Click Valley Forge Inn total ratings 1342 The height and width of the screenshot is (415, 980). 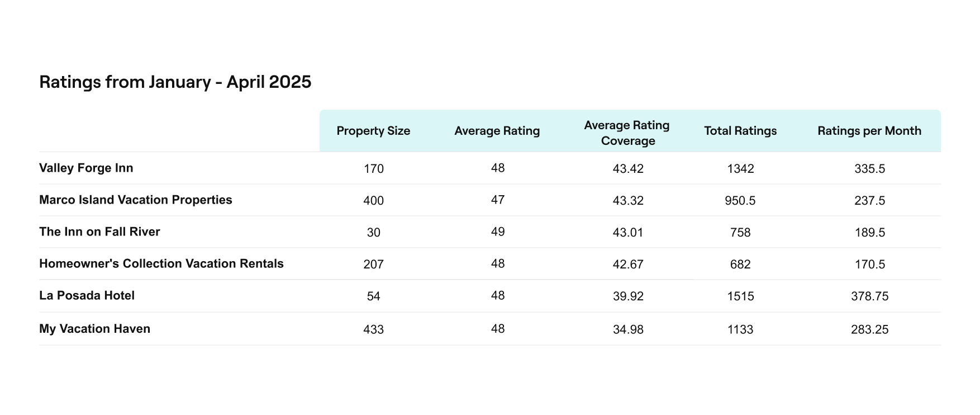[x=740, y=169]
